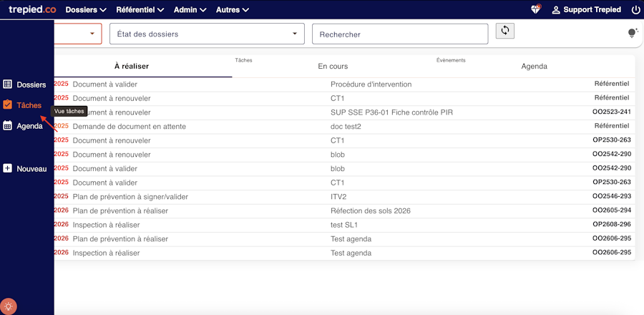Switch to the En cours tab

click(x=333, y=67)
